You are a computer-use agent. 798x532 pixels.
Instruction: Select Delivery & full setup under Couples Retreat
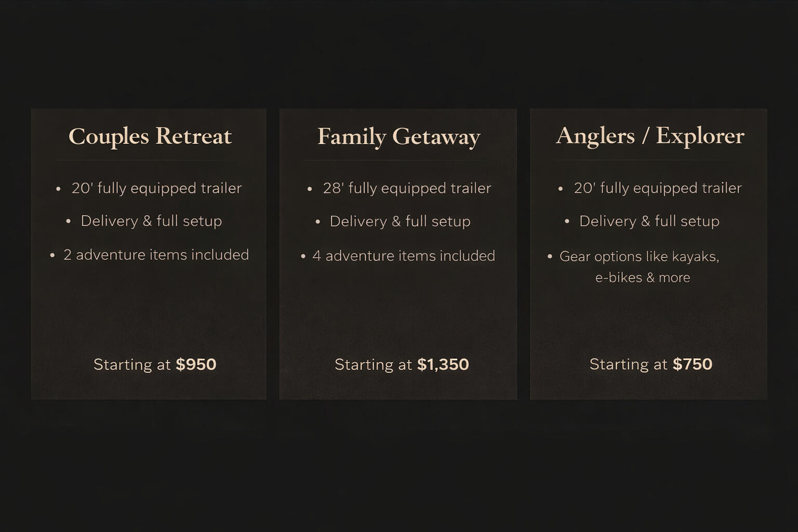point(151,221)
